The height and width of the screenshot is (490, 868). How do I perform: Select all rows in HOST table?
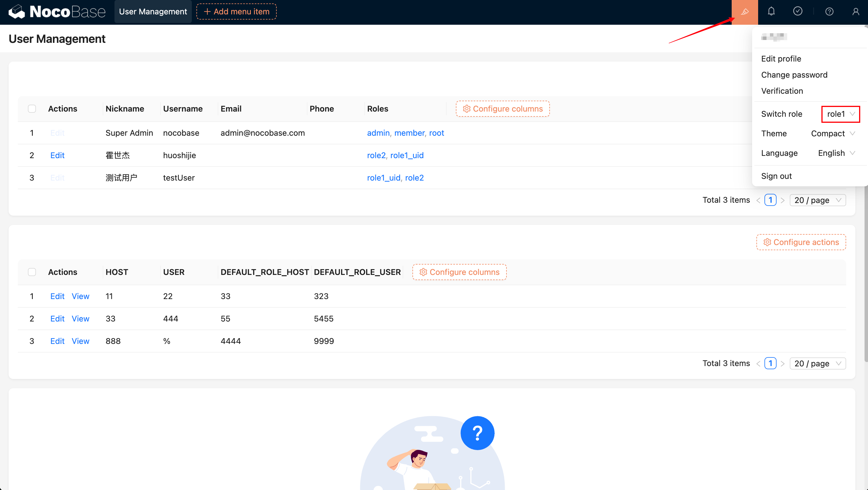pyautogui.click(x=32, y=272)
